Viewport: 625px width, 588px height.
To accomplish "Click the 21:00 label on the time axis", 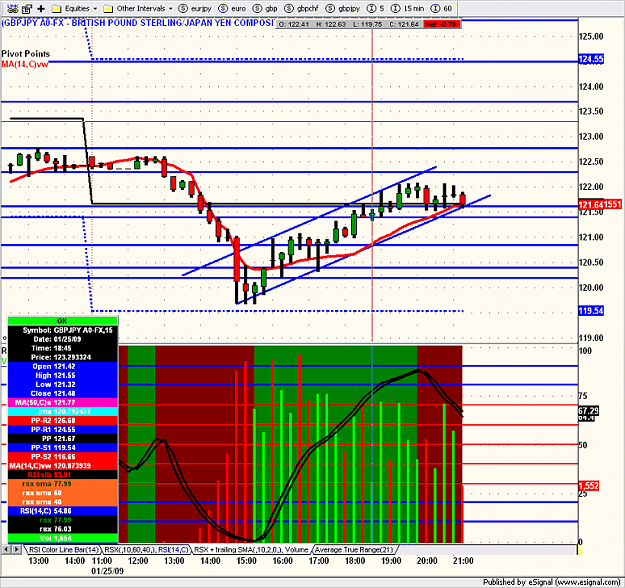I will click(x=463, y=561).
